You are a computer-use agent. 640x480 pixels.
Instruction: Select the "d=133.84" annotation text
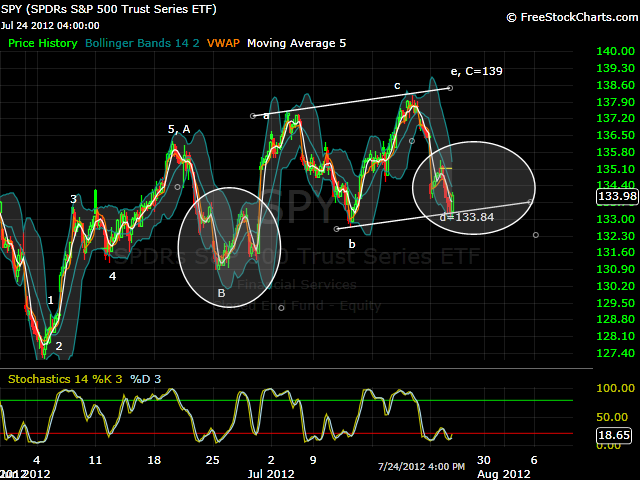tap(467, 217)
